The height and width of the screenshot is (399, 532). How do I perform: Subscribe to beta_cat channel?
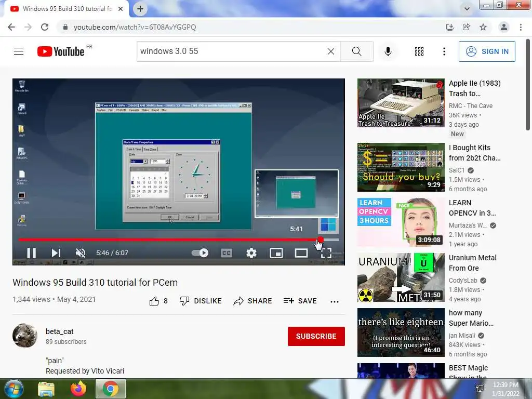[x=316, y=336]
